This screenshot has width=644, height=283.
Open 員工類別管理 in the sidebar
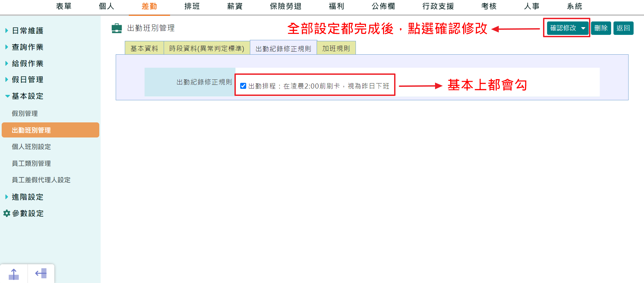(x=32, y=163)
